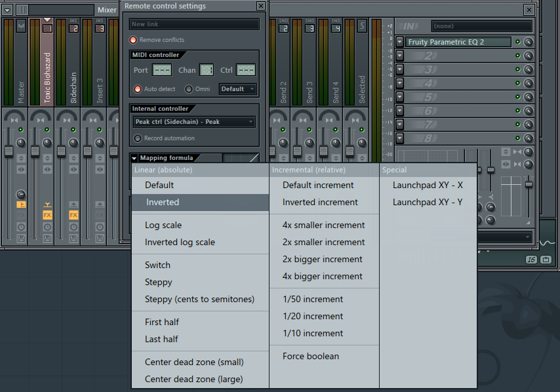Click the Master track volume fader
The height and width of the screenshot is (392, 560).
[9, 151]
